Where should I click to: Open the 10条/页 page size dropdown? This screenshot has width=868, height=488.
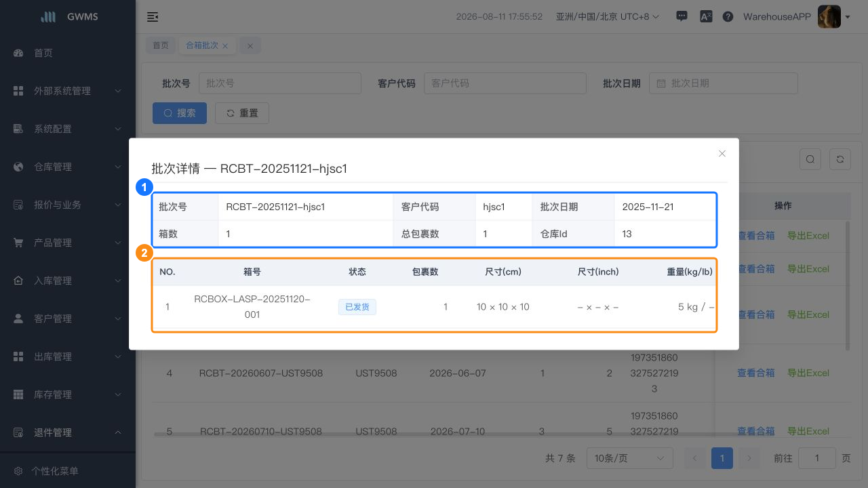click(629, 458)
